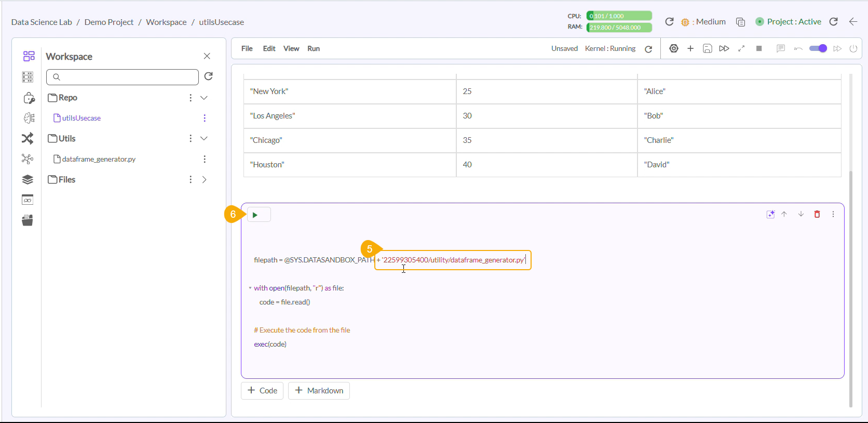Add a new Markdown cell button

(x=319, y=390)
